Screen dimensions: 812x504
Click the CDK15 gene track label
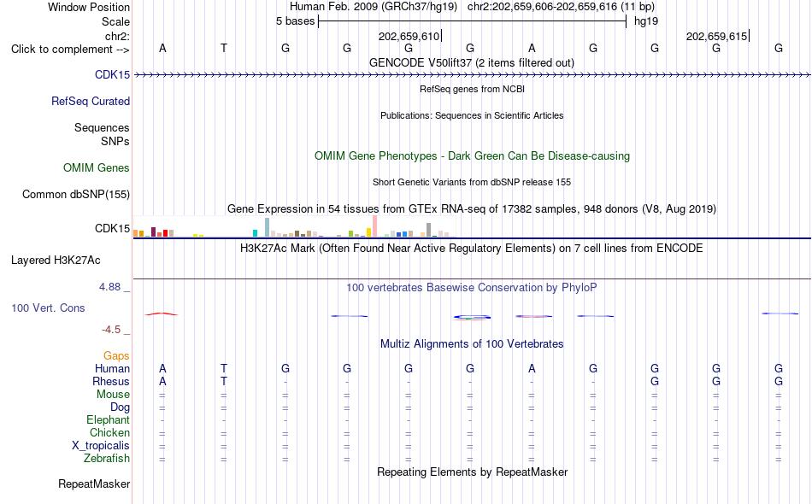[x=112, y=74]
